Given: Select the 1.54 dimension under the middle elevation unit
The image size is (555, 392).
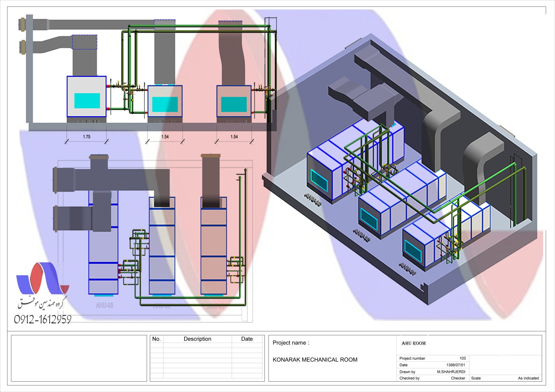Looking at the screenshot, I should (x=165, y=137).
